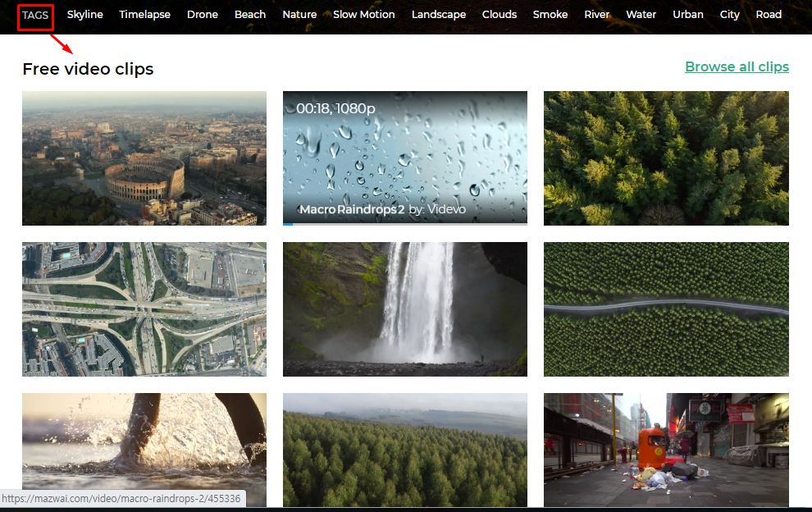Image resolution: width=812 pixels, height=512 pixels.
Task: Open the water splash running clip
Action: click(144, 450)
